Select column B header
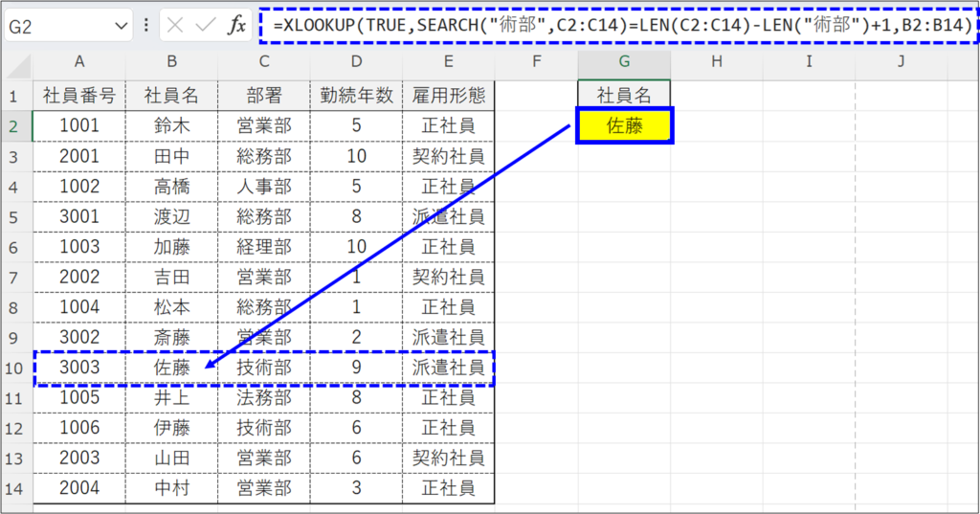The image size is (980, 514). point(171,63)
